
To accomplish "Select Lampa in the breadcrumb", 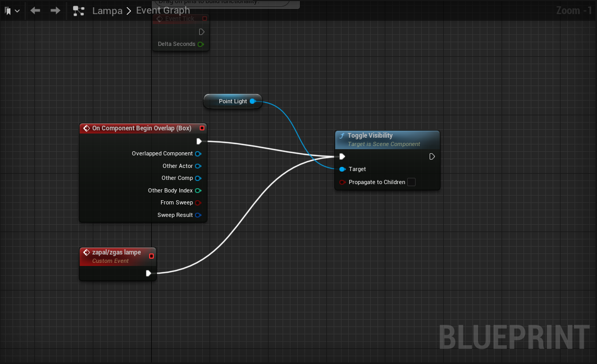I will coord(107,10).
